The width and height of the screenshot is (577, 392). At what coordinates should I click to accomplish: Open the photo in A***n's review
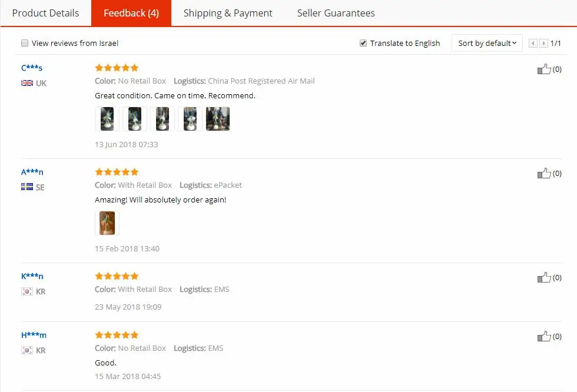[107, 223]
